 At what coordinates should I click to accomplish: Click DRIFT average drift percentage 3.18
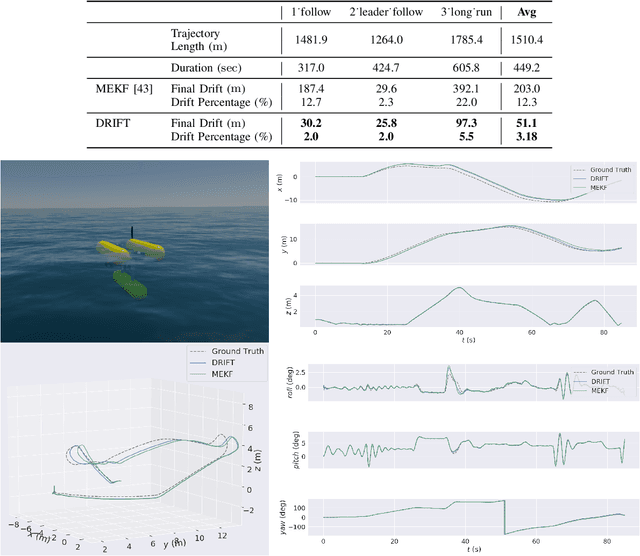527,136
